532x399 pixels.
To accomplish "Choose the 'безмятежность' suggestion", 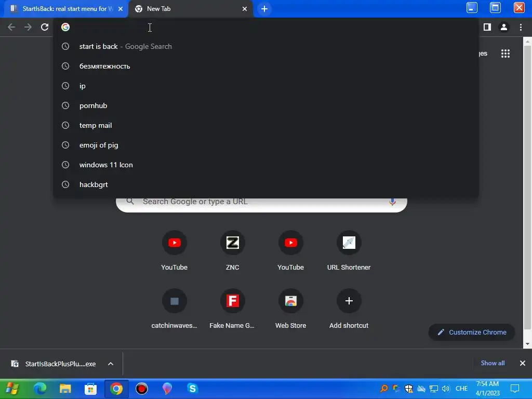I will coord(265,66).
